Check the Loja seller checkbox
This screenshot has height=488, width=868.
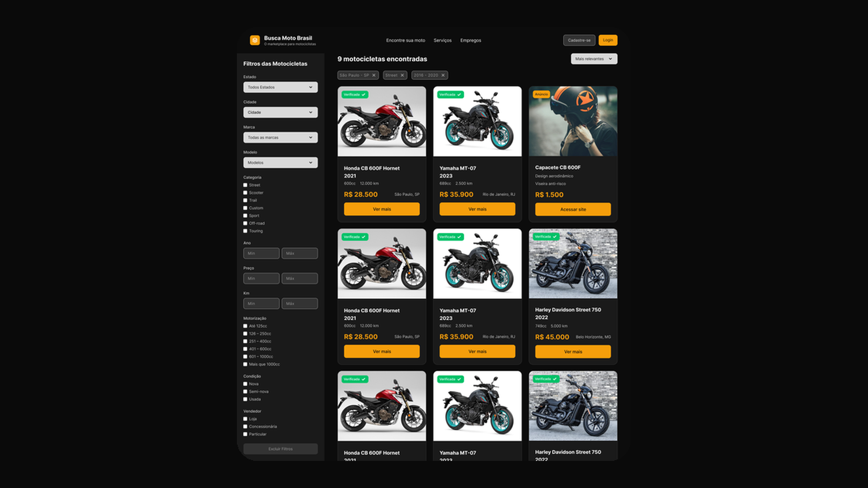245,419
